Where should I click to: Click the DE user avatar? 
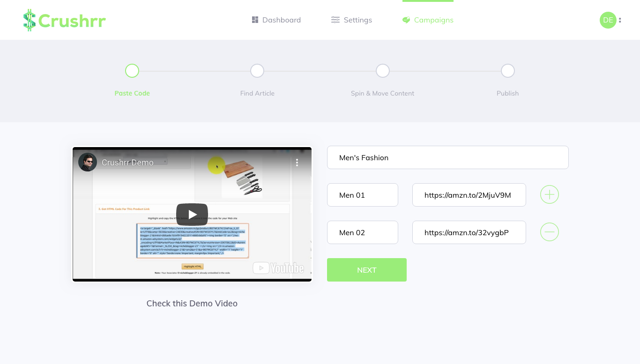pyautogui.click(x=608, y=20)
